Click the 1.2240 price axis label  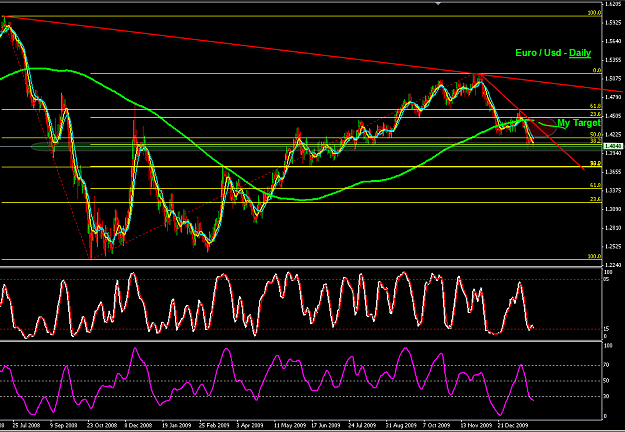coord(613,265)
